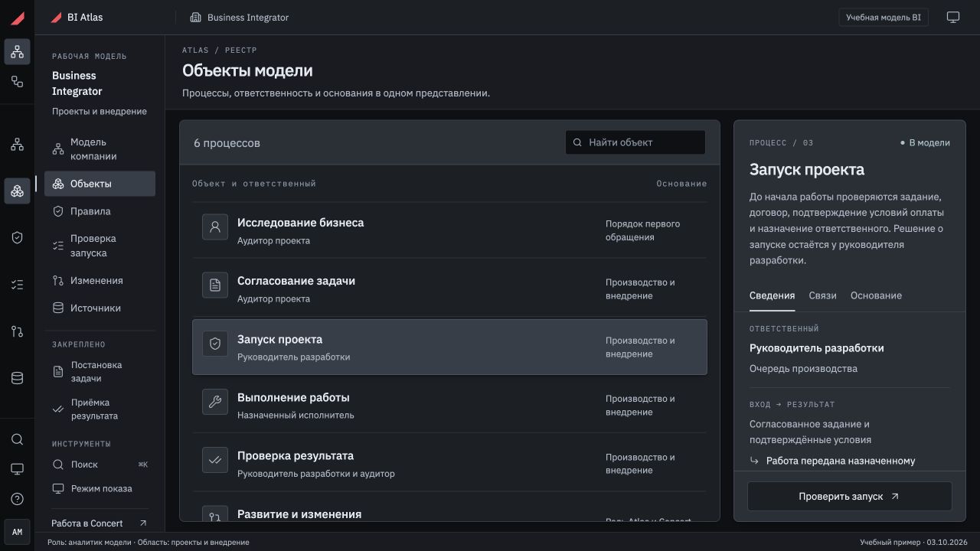980x551 pixels.
Task: Open help via the question mark icon
Action: [x=18, y=499]
